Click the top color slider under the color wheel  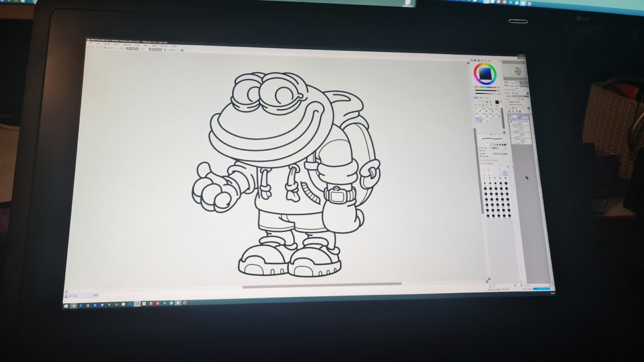pyautogui.click(x=486, y=87)
